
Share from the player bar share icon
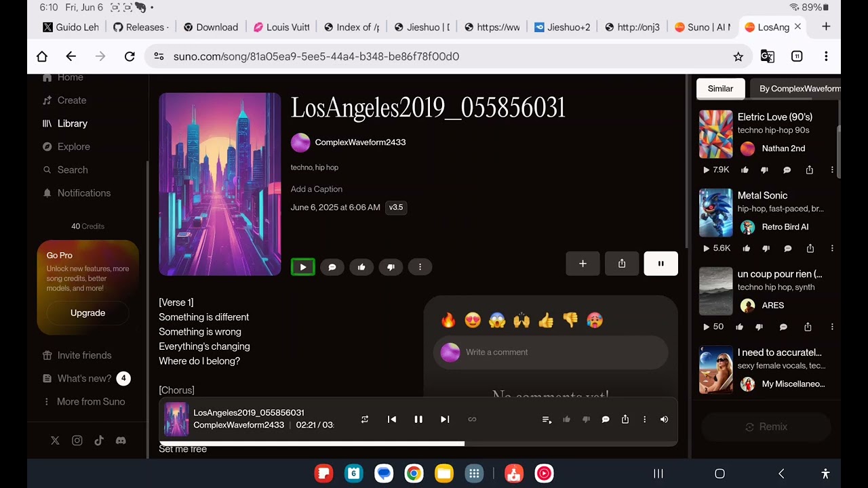pos(625,420)
